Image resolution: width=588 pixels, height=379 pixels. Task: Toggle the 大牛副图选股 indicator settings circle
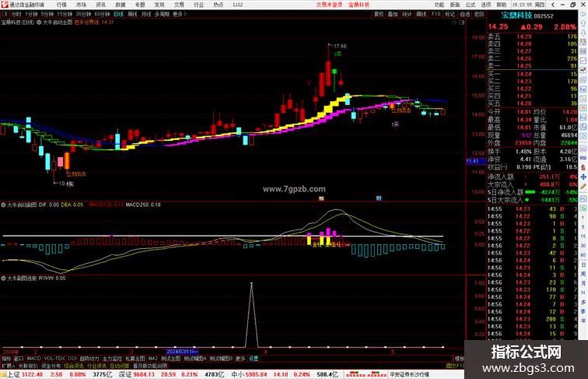point(3,278)
